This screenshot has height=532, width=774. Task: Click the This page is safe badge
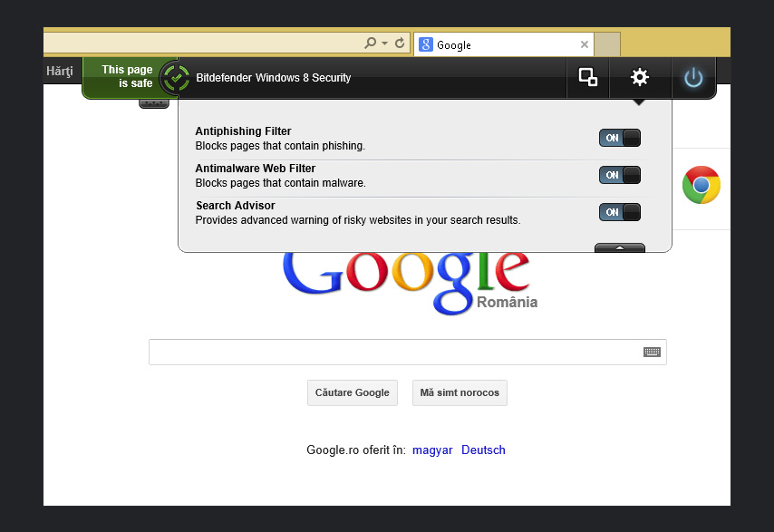[x=127, y=76]
